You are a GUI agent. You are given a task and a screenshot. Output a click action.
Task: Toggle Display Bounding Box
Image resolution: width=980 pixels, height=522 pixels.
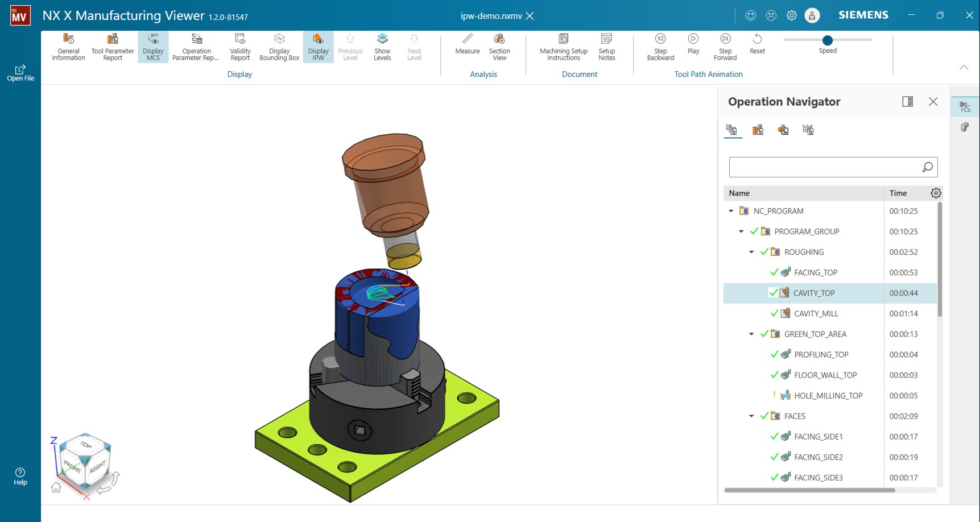279,47
